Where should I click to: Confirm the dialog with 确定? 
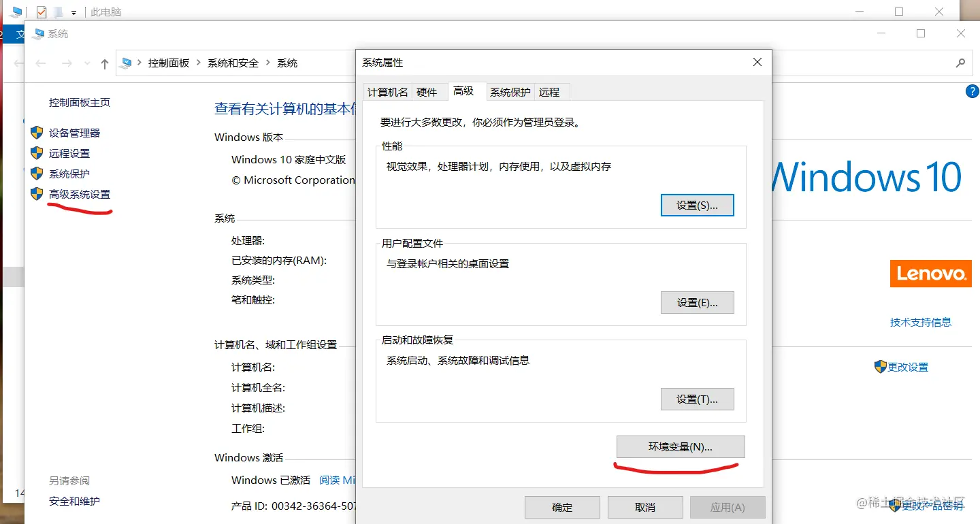[x=562, y=508]
